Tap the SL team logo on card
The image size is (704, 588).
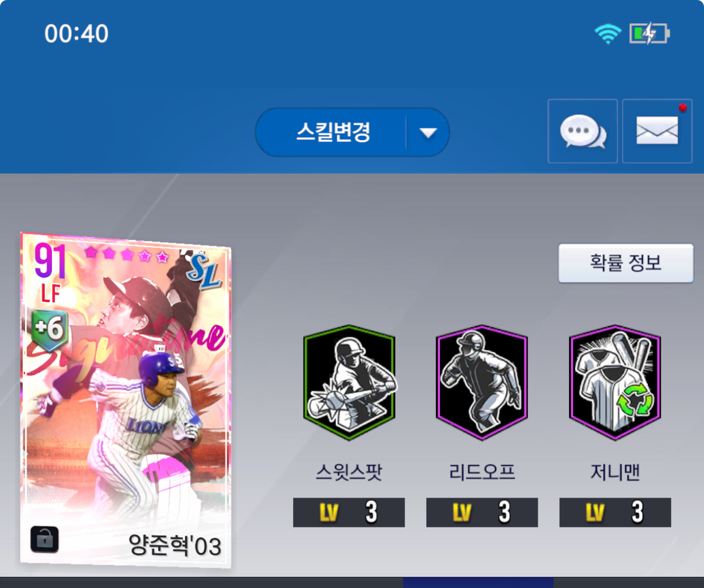pyautogui.click(x=204, y=272)
